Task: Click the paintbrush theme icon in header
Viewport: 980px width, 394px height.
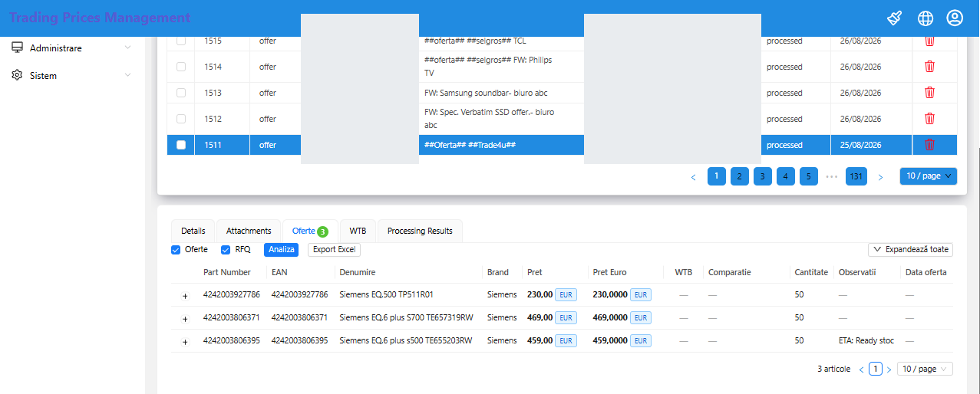Action: 894,18
